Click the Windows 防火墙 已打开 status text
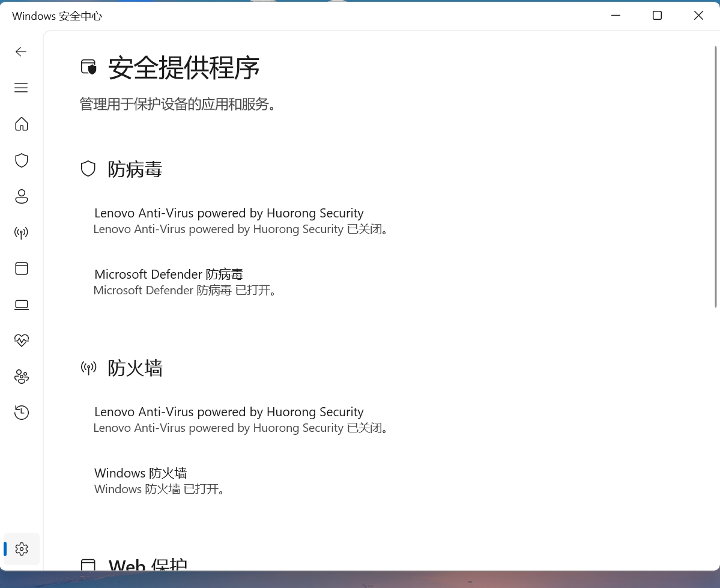 (159, 489)
